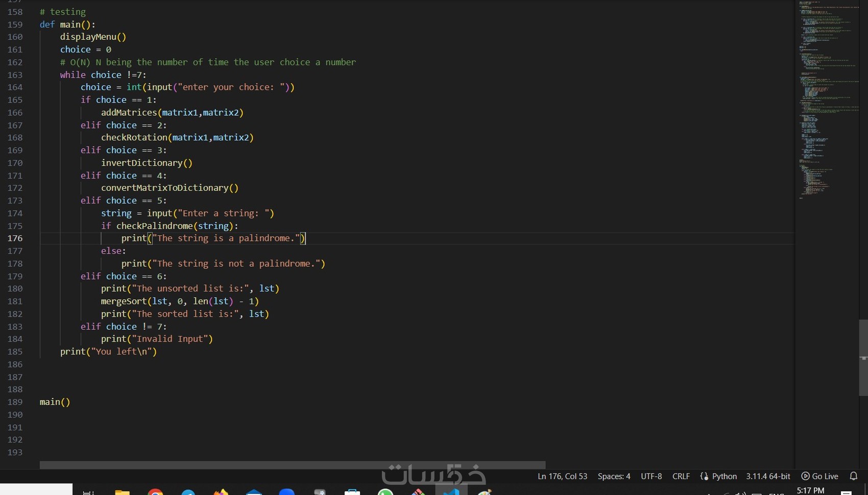Open the notifications bell

point(854,476)
